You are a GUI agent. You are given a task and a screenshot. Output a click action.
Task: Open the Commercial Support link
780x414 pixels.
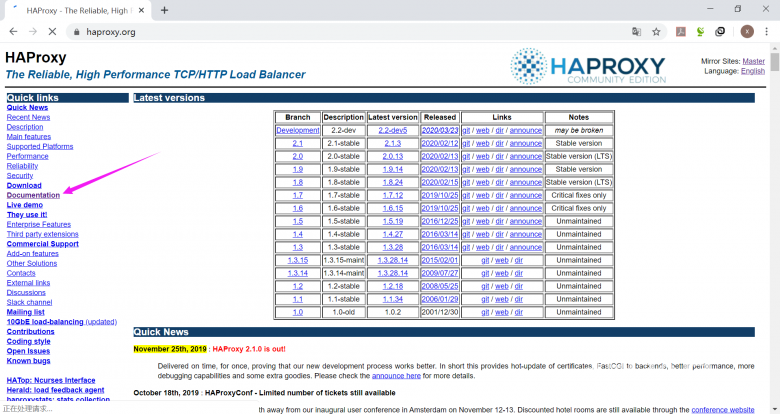point(43,244)
